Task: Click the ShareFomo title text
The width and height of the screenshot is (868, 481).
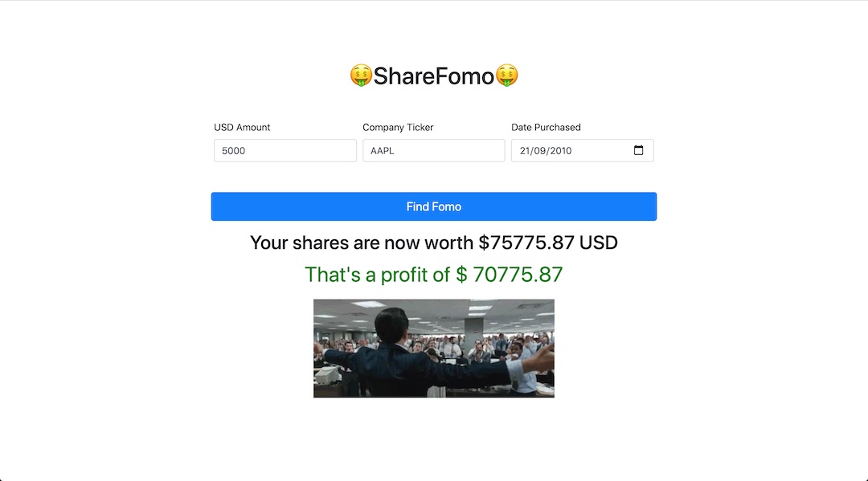Action: (x=433, y=76)
